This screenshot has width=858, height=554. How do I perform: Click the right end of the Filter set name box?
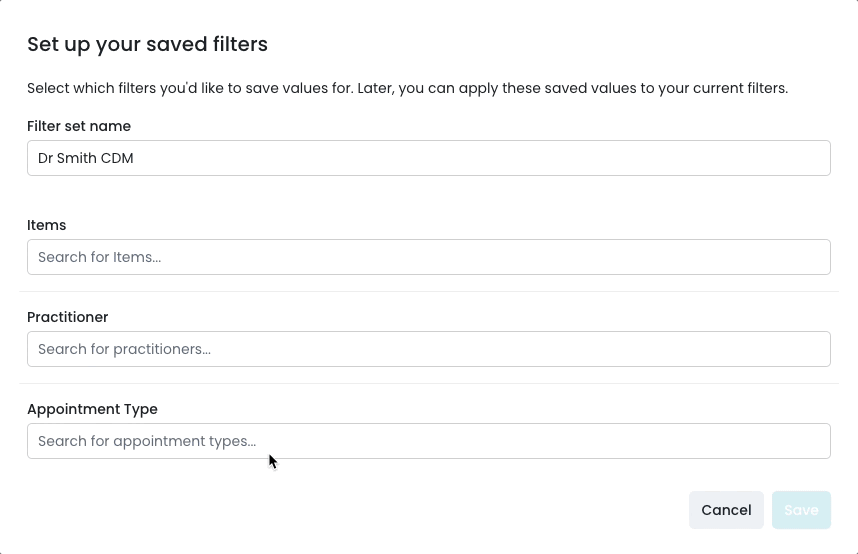[815, 158]
